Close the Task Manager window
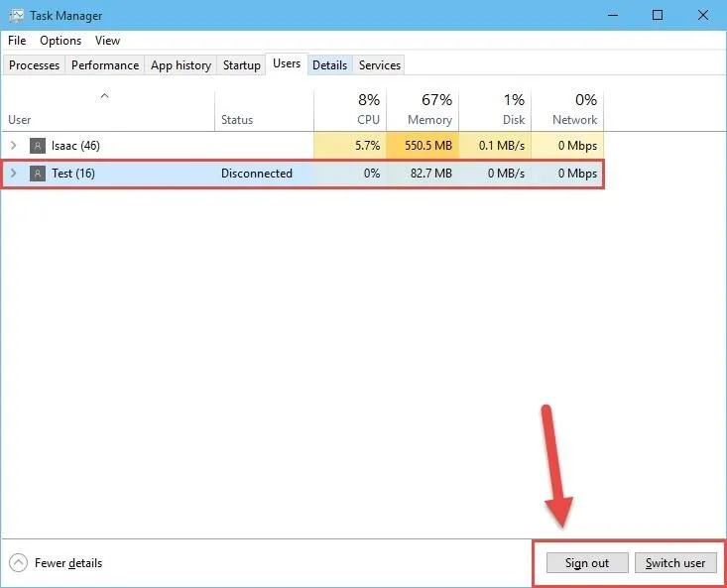727x588 pixels. [x=703, y=15]
